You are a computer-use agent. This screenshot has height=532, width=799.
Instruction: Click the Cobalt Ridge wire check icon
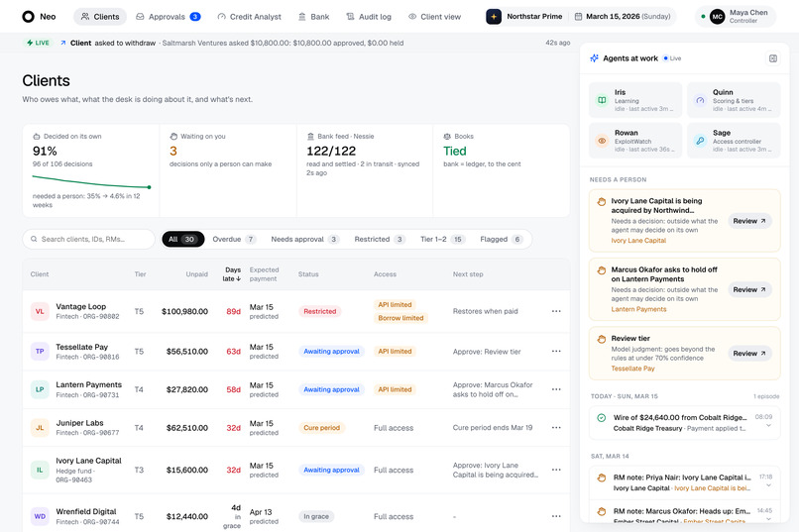coord(602,417)
